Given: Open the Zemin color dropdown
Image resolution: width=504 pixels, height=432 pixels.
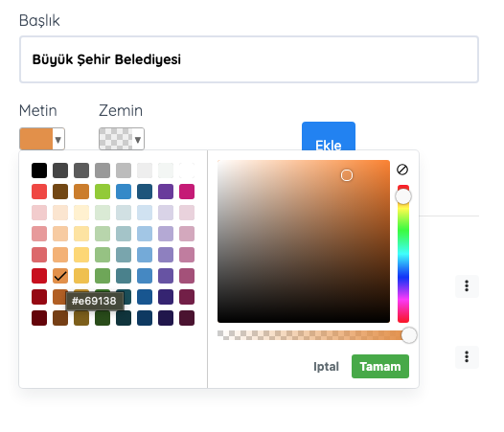Looking at the screenshot, I should pos(122,139).
